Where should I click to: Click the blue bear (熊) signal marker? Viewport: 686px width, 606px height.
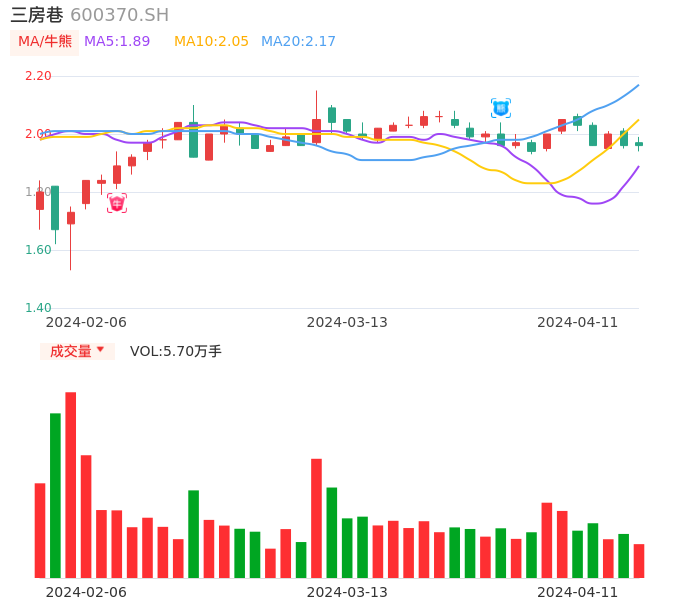click(501, 108)
